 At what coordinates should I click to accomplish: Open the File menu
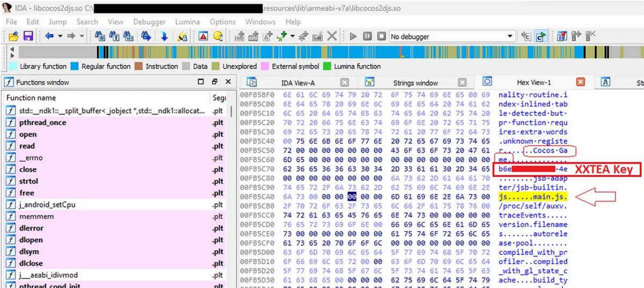click(x=11, y=22)
